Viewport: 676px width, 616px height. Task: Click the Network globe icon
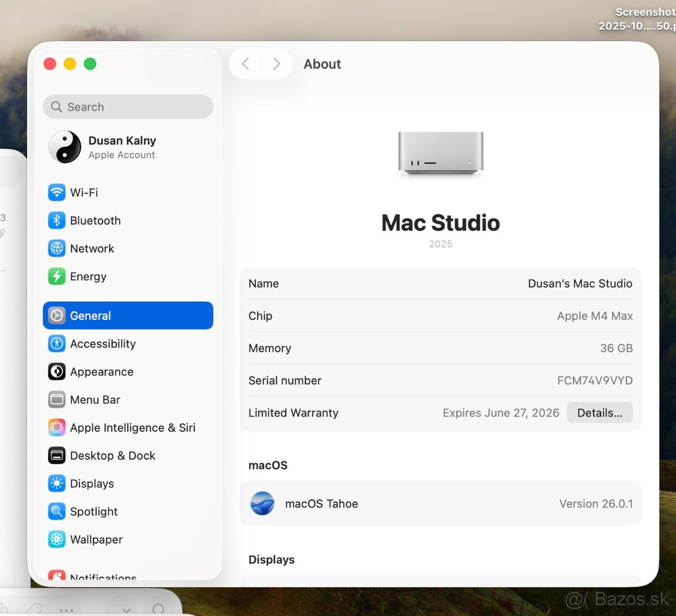coord(56,248)
